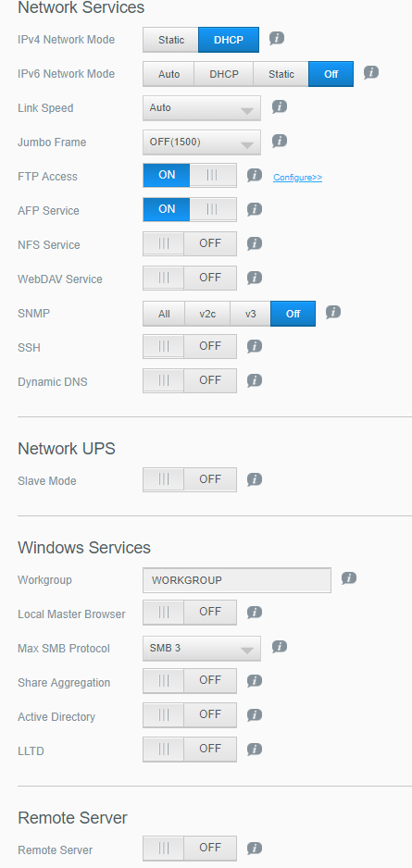Click info icon beside SSH toggle

point(255,346)
